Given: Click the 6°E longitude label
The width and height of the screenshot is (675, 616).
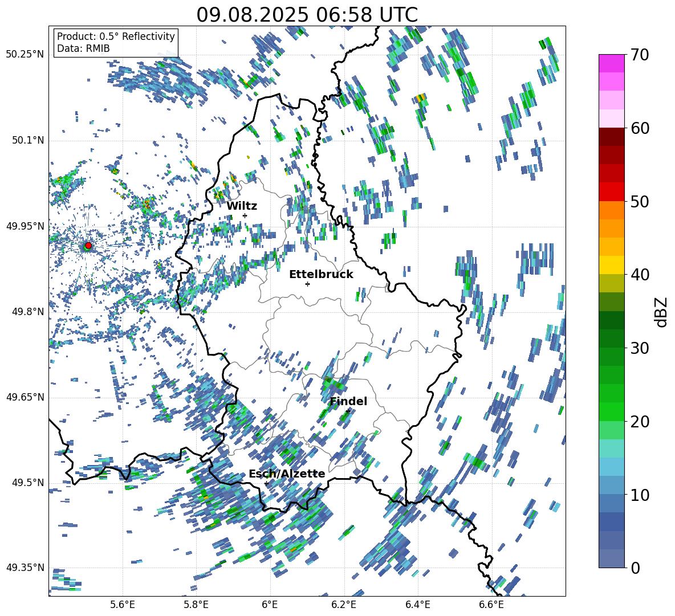Looking at the screenshot, I should (270, 605).
